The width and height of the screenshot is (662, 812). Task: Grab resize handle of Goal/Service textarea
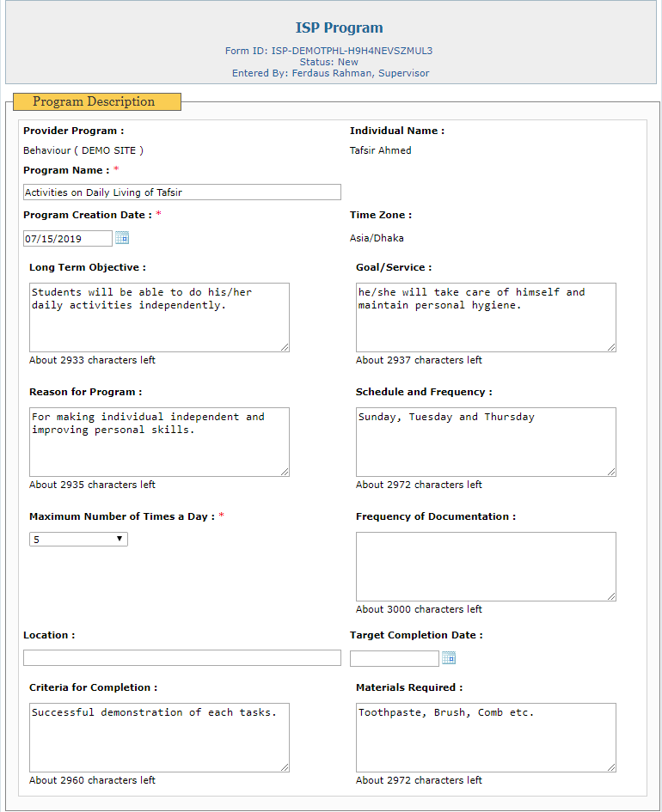click(x=612, y=347)
